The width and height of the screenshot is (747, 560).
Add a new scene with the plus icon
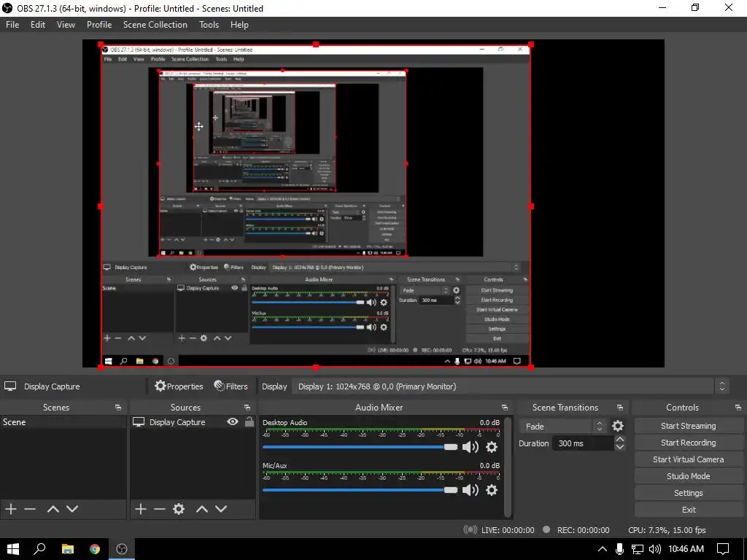click(x=11, y=509)
